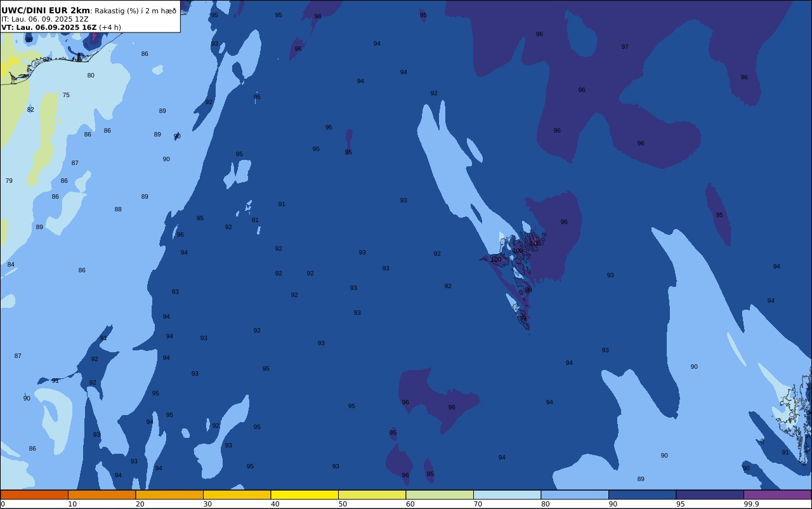Image resolution: width=812 pixels, height=509 pixels.
Task: Select the 90–95 dark blue colorbar segment
Action: click(642, 494)
